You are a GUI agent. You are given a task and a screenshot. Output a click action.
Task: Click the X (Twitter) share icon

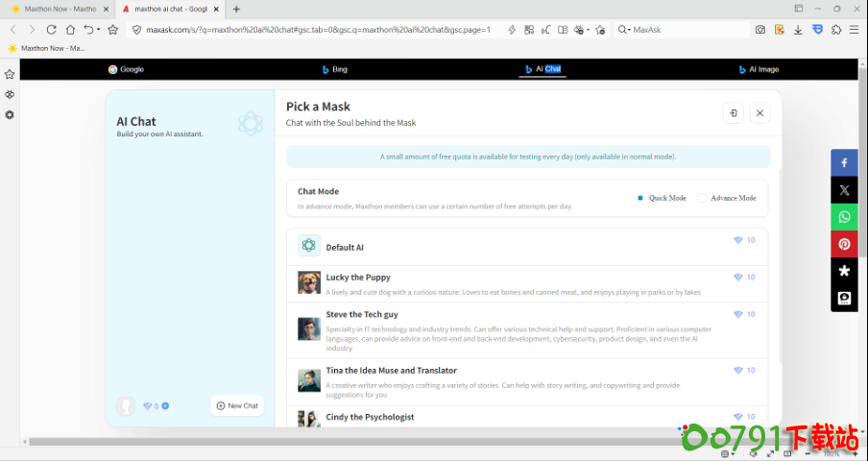pos(844,190)
